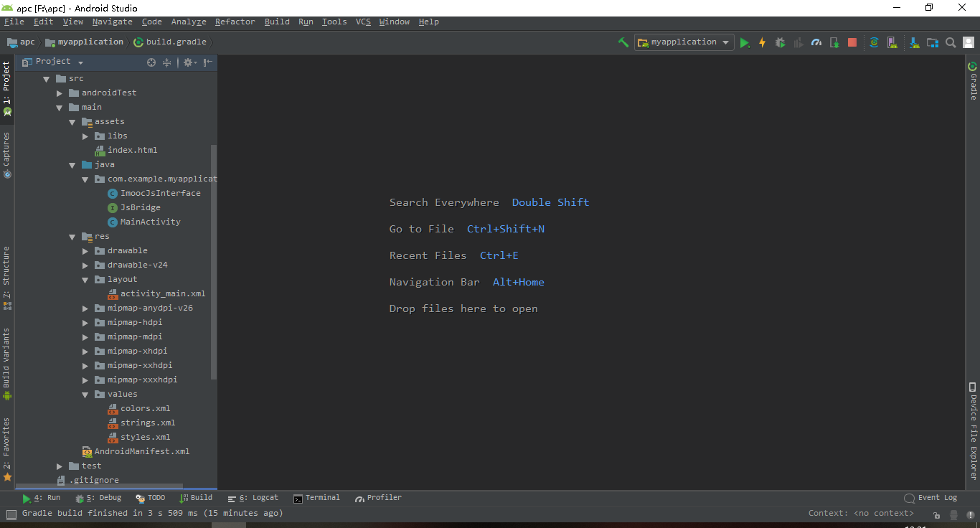Run the app with the green Run icon
The width and height of the screenshot is (980, 528).
tap(745, 42)
